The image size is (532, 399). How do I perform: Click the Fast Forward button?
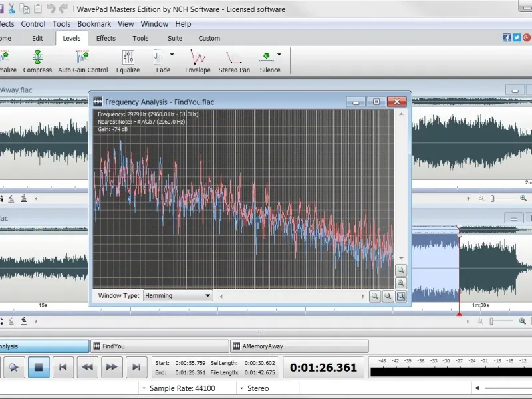tap(112, 366)
